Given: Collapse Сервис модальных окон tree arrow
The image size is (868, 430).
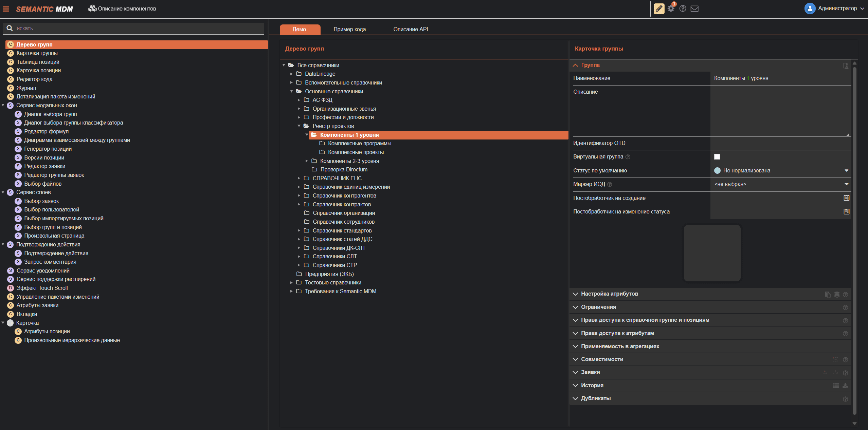Looking at the screenshot, I should 3,105.
